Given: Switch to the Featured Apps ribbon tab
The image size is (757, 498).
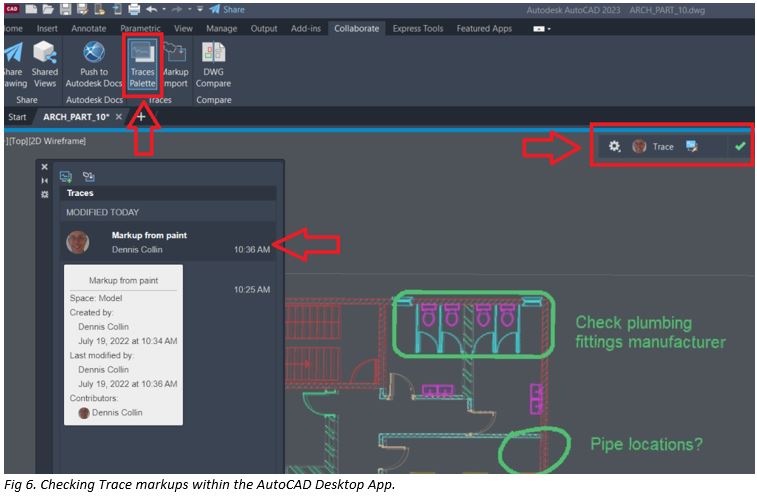Looking at the screenshot, I should tap(484, 28).
